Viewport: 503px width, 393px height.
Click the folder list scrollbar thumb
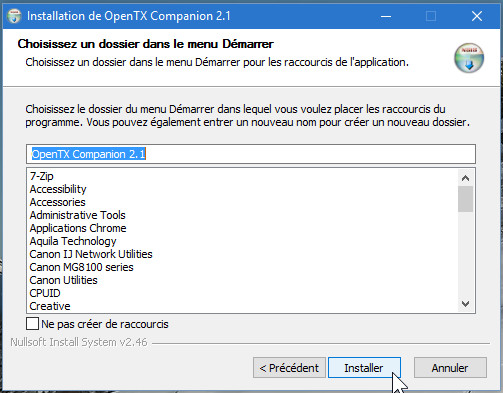(465, 199)
